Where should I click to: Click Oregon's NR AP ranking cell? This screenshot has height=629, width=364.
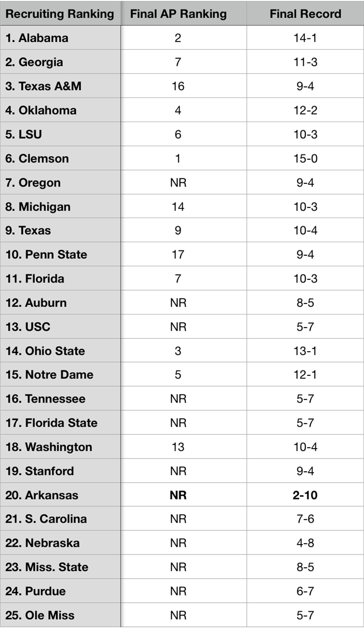click(178, 183)
